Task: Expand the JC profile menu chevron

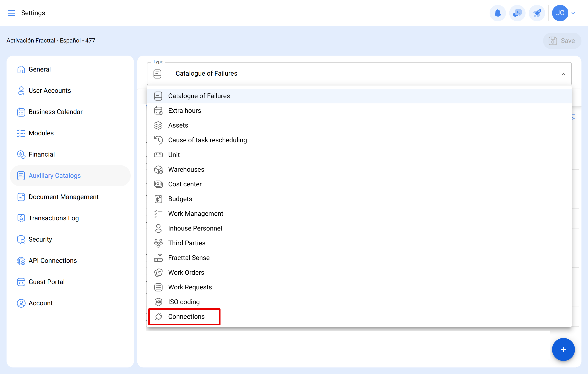Action: tap(573, 13)
